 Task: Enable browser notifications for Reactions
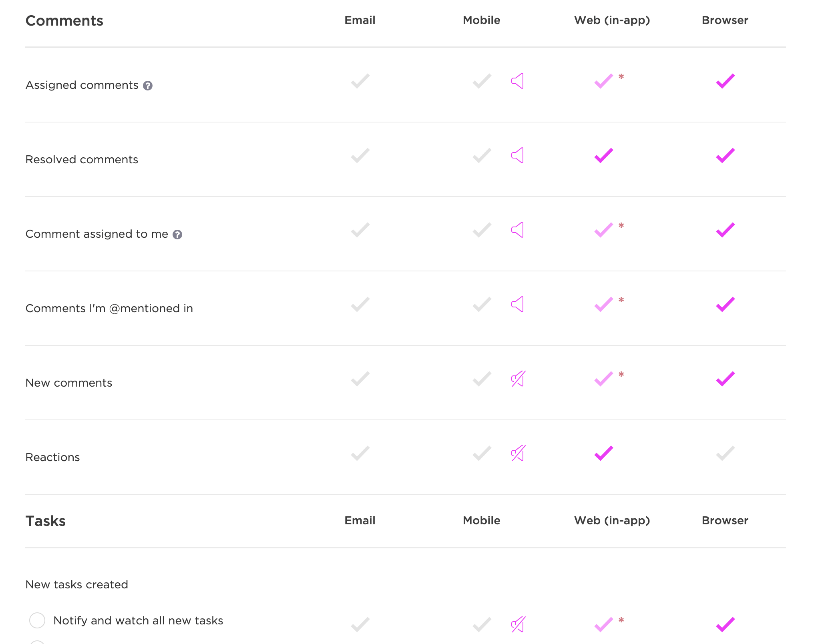point(725,453)
